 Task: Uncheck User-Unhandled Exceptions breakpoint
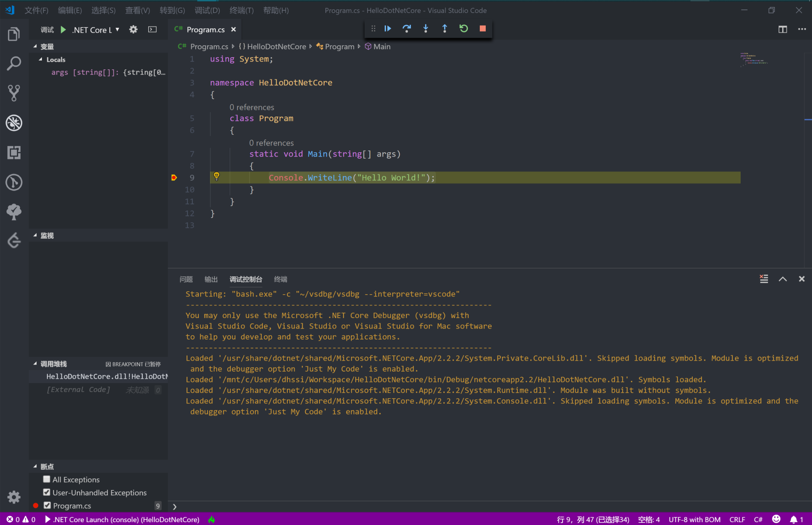pos(47,492)
